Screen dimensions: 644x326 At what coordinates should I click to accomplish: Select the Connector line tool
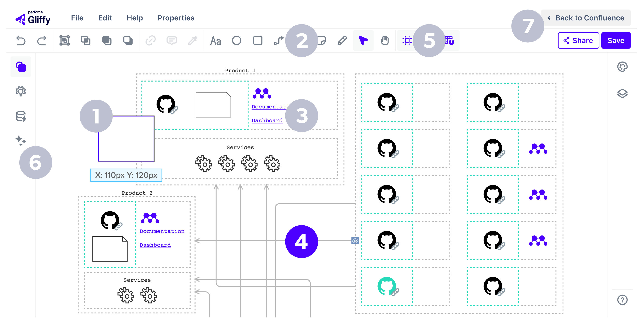tap(279, 41)
